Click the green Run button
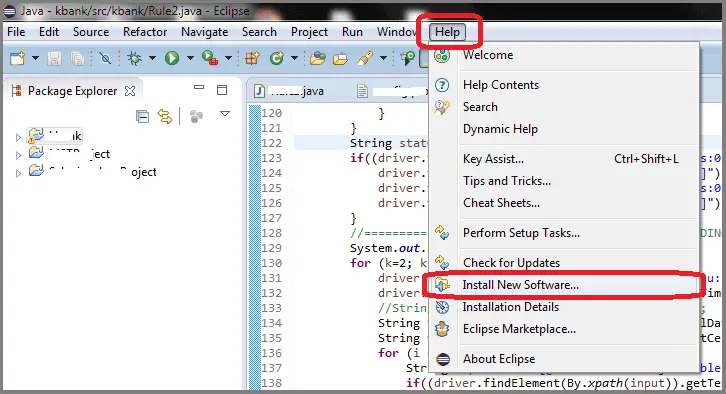 coord(172,58)
